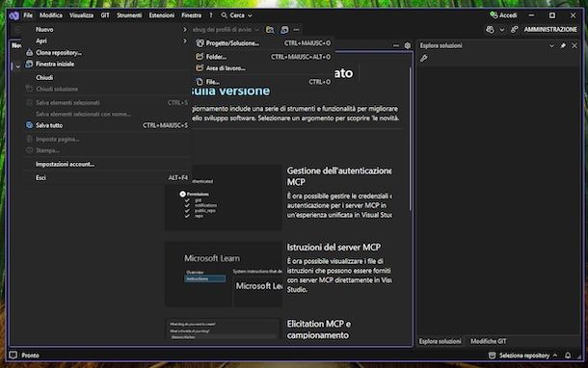
Task: Expand the Nuovo submenu arrow
Action: coord(184,29)
